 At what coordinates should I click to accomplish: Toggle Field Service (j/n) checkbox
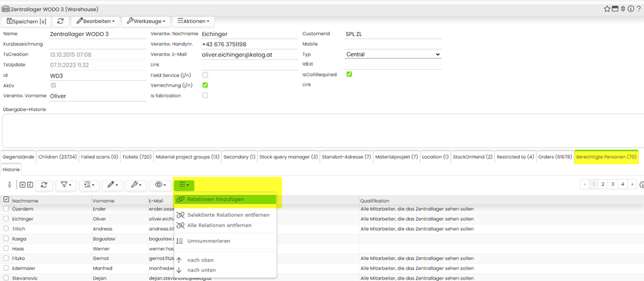pyautogui.click(x=205, y=75)
